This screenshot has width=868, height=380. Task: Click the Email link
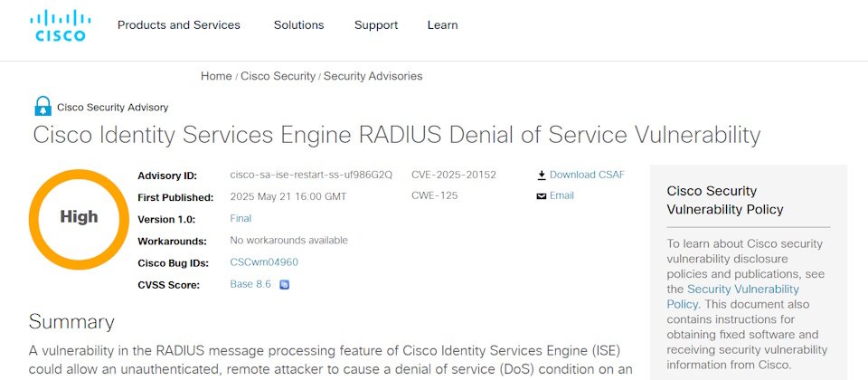tap(561, 195)
